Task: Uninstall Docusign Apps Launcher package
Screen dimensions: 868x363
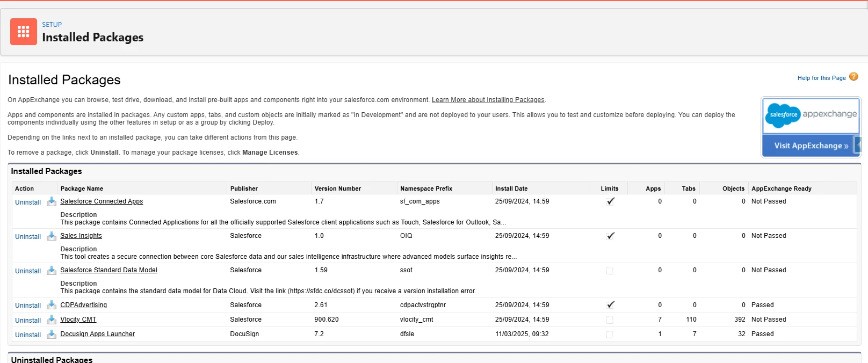Action: pos(28,335)
